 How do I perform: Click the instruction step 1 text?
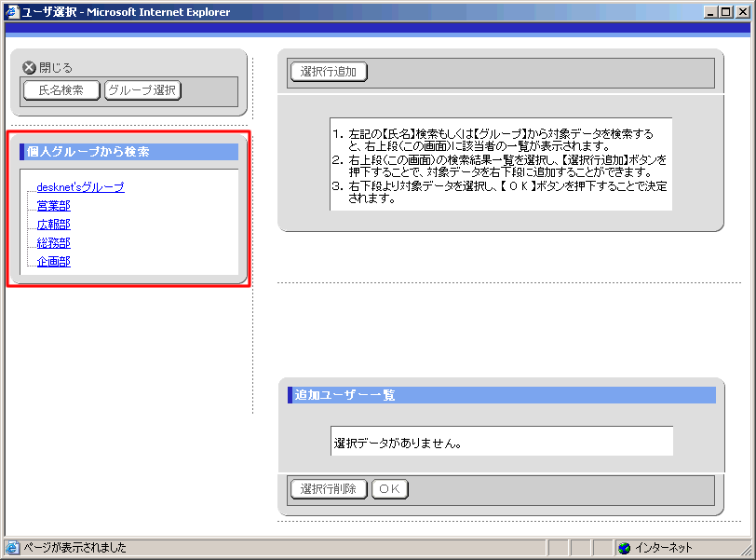pos(500,140)
